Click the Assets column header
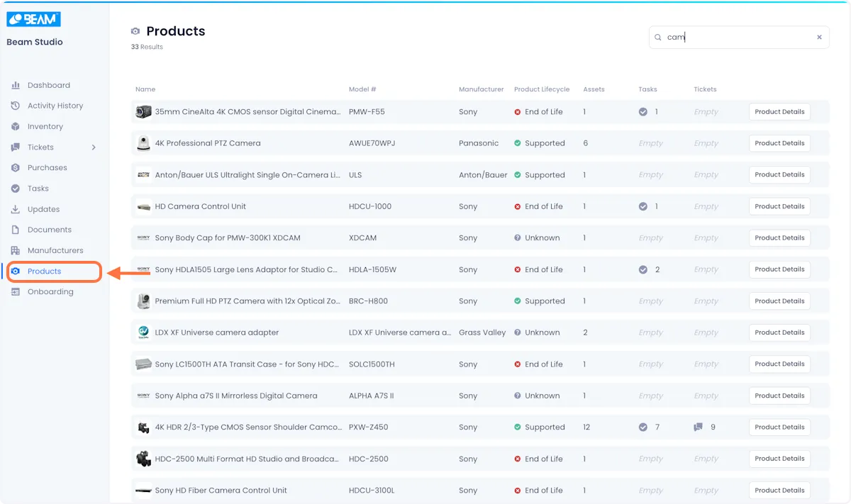The image size is (851, 504). coord(594,89)
